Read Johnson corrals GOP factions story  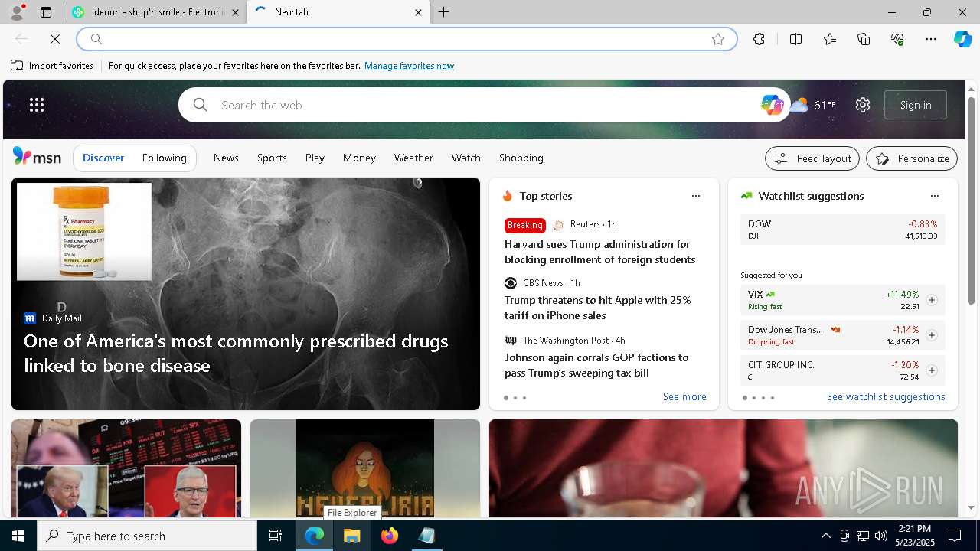point(596,365)
